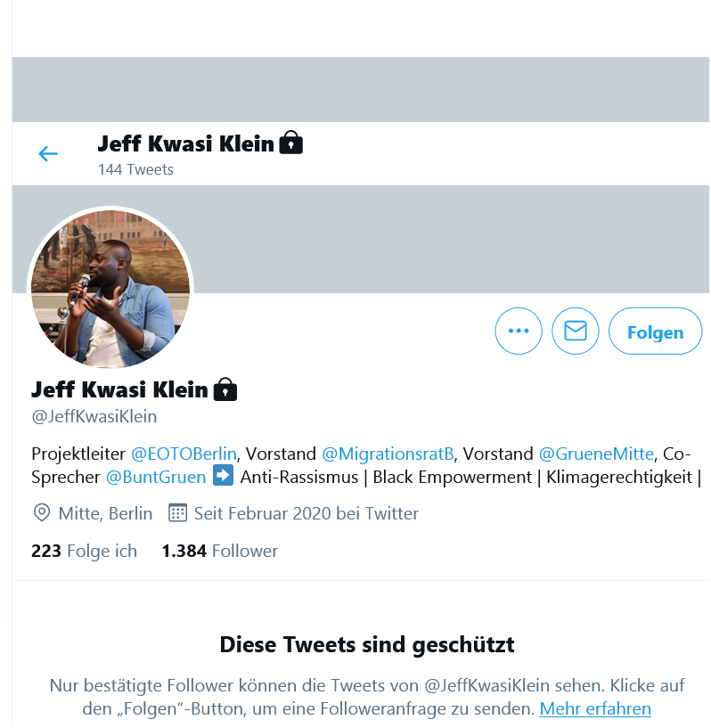
Task: Open the @MigrationsratB mention link
Action: point(388,454)
